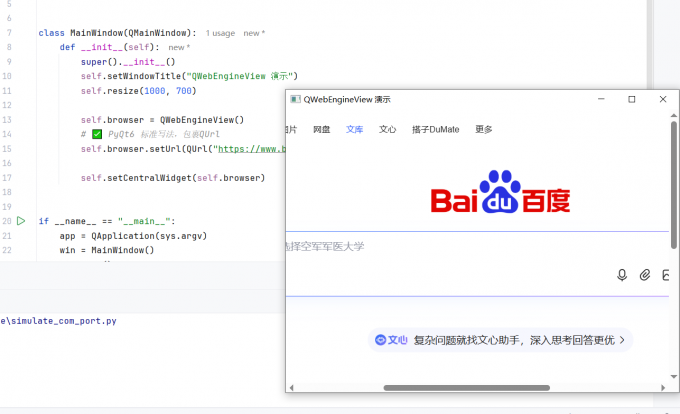Viewport: 680px width, 414px height.
Task: Open the 更多 navigation menu
Action: [484, 129]
